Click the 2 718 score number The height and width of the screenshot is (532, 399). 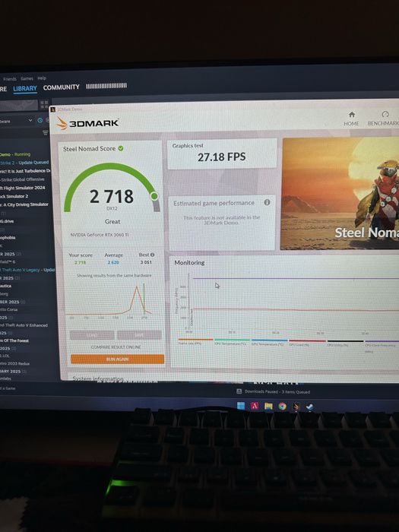(x=112, y=196)
